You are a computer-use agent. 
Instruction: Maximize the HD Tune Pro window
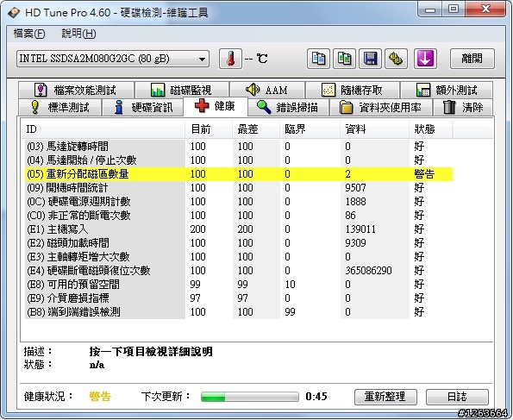point(454,9)
